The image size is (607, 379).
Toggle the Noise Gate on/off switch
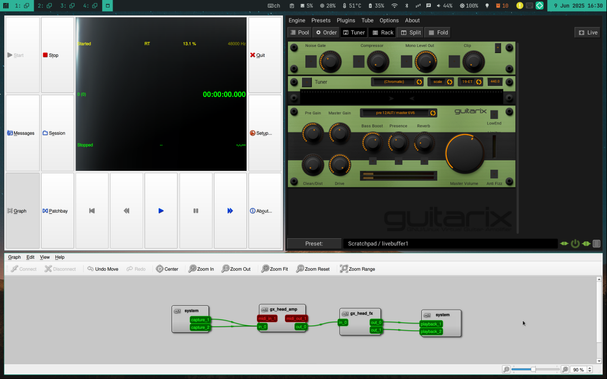pos(311,62)
